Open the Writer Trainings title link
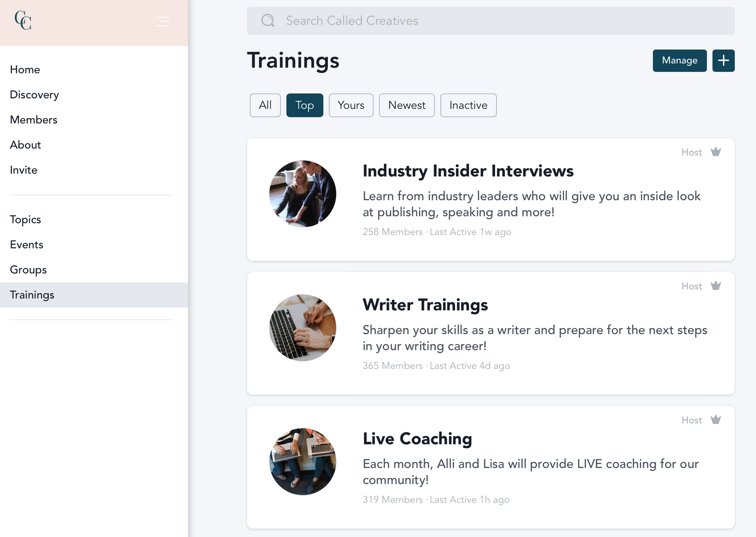Screen dimensions: 756x537 (425, 305)
